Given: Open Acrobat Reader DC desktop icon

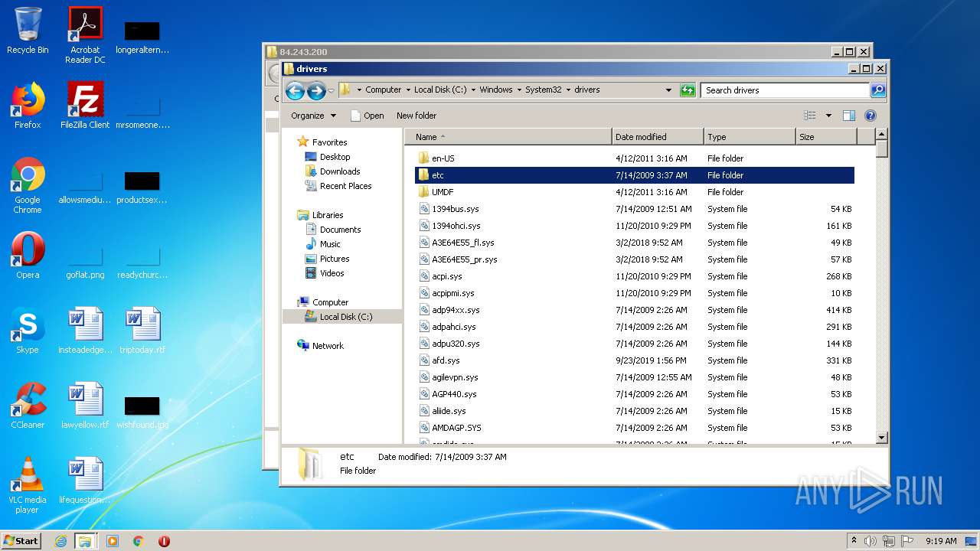Looking at the screenshot, I should pyautogui.click(x=85, y=35).
